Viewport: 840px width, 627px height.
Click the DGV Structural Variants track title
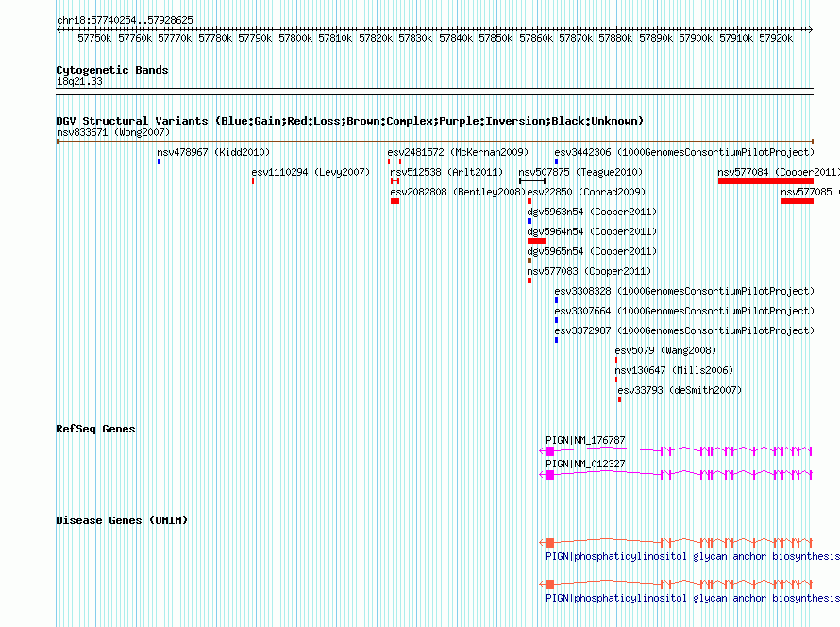350,121
